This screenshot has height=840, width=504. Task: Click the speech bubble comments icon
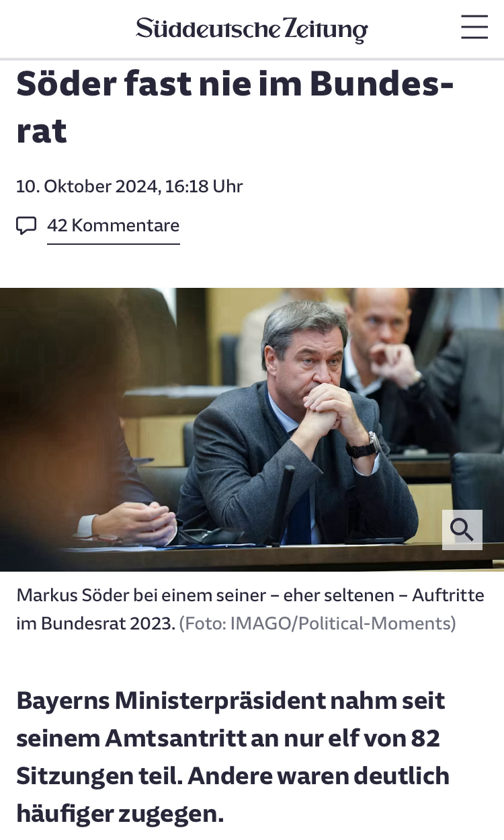pyautogui.click(x=26, y=225)
